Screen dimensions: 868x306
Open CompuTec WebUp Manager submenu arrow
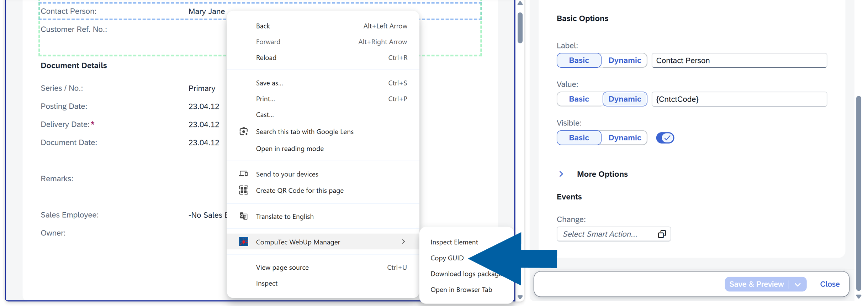403,242
